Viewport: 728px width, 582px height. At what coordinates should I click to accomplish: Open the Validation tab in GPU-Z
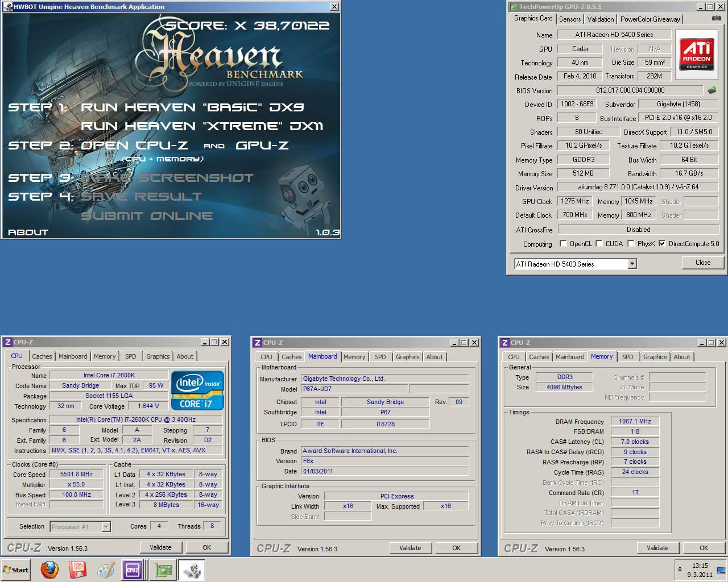coord(601,19)
